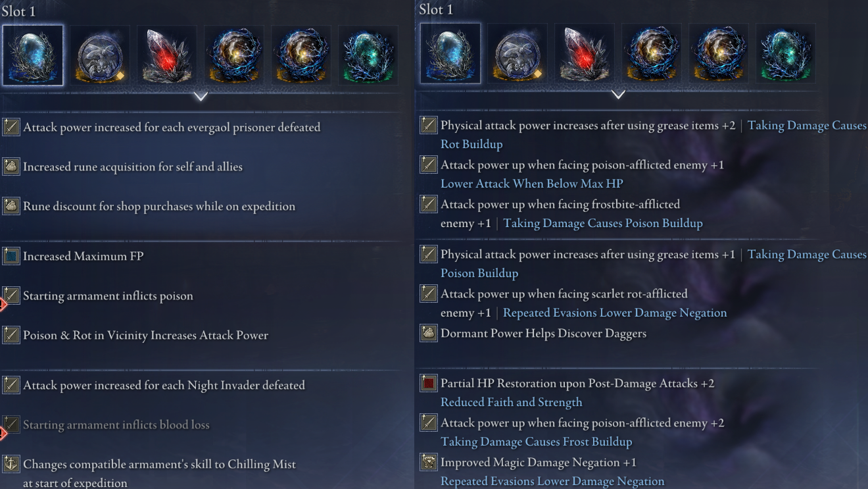Screen dimensions: 868x489
Task: Click icon beside Chilling Mist skill change effect
Action: [x=11, y=464]
